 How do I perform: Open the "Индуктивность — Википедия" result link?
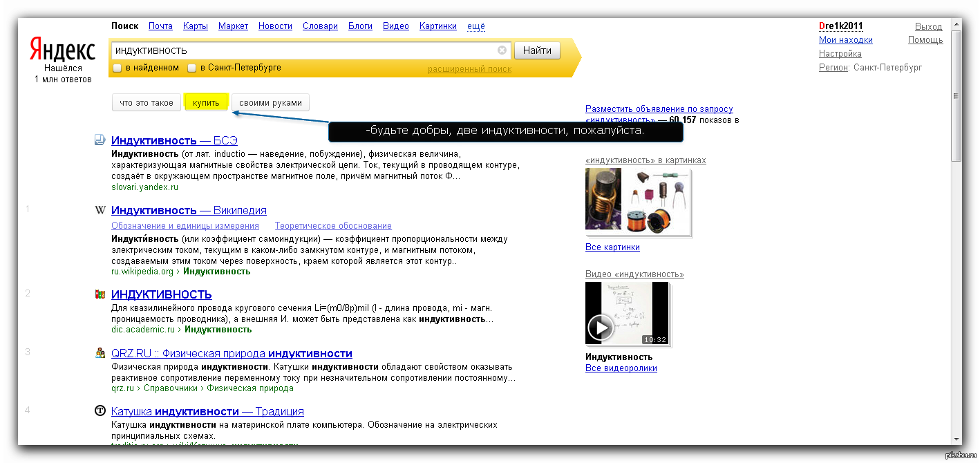pyautogui.click(x=189, y=210)
